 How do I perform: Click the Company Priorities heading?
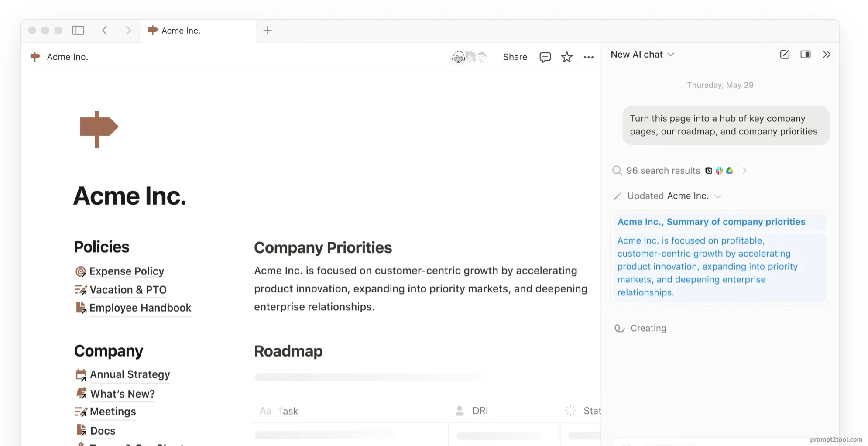click(x=323, y=247)
